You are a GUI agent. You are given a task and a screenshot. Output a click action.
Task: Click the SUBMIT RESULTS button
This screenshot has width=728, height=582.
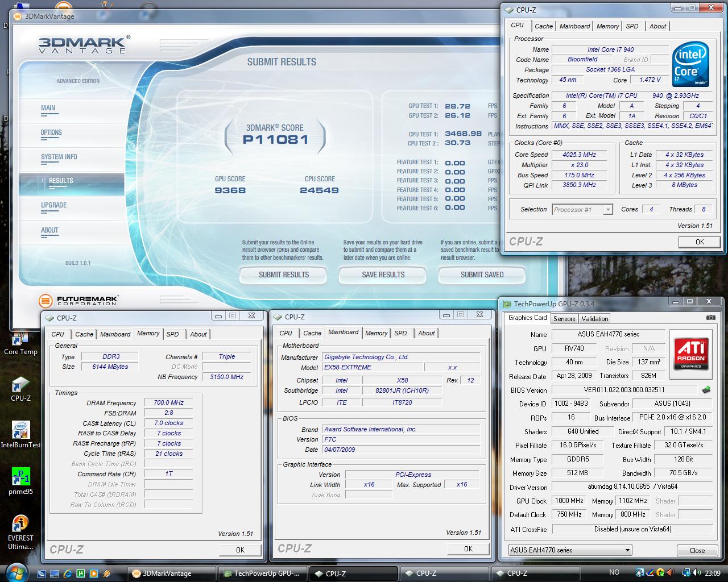point(284,275)
